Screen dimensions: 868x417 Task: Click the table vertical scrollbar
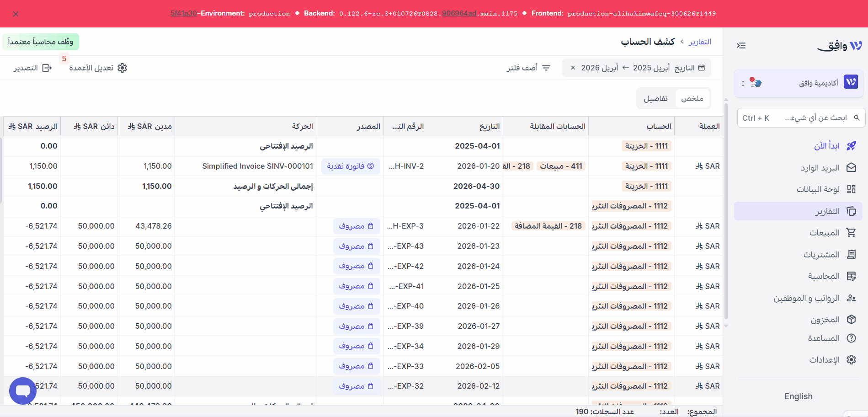(726, 210)
